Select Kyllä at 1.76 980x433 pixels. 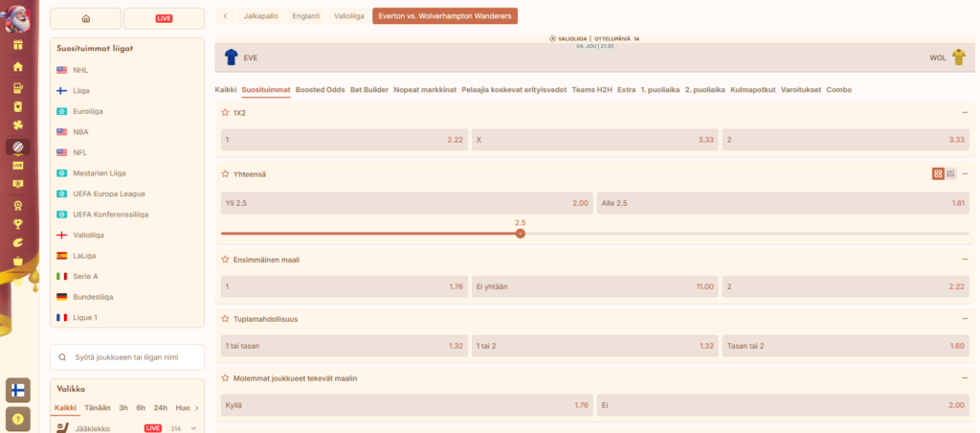click(x=407, y=405)
